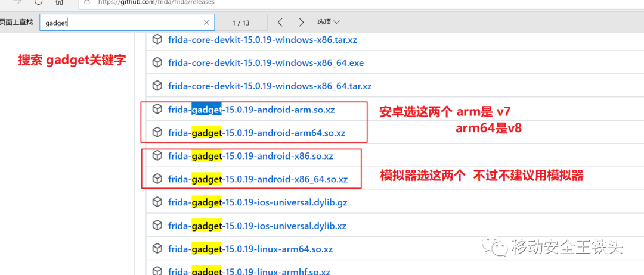Viewport: 644px width, 275px height.
Task: Click package icon beside android-x86.so.xz
Action: click(x=156, y=156)
